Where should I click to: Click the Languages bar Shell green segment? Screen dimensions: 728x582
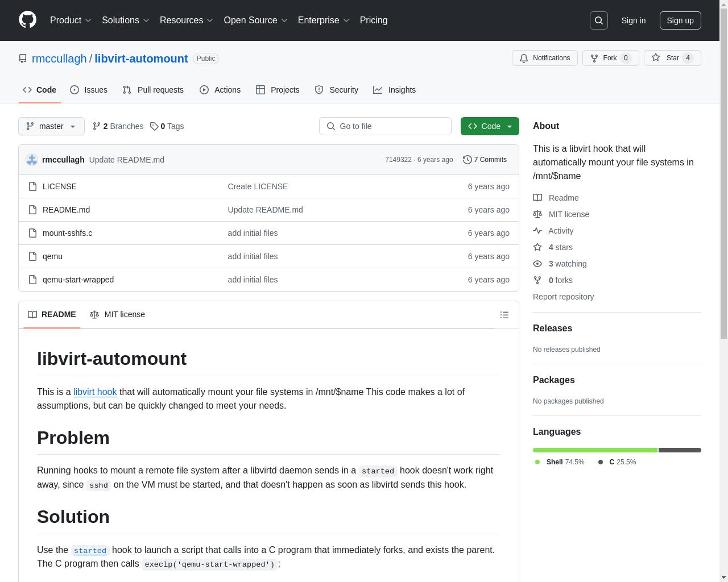(595, 450)
